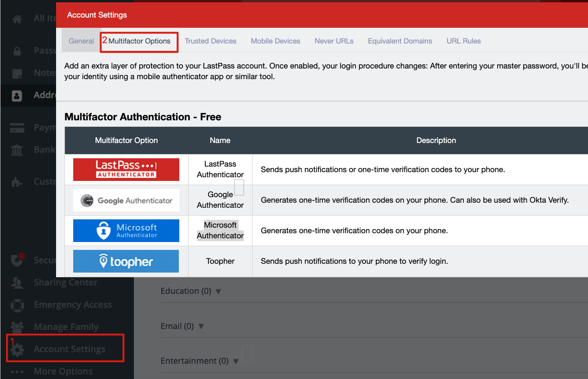Click the Email (0) category label
Viewport: 588px width, 379px height.
click(177, 326)
